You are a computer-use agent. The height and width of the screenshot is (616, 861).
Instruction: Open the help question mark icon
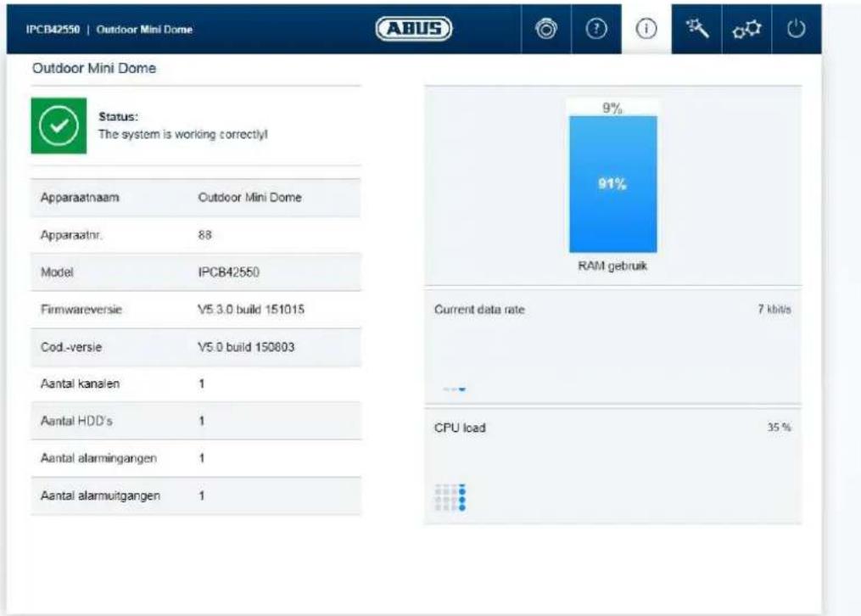tap(596, 29)
